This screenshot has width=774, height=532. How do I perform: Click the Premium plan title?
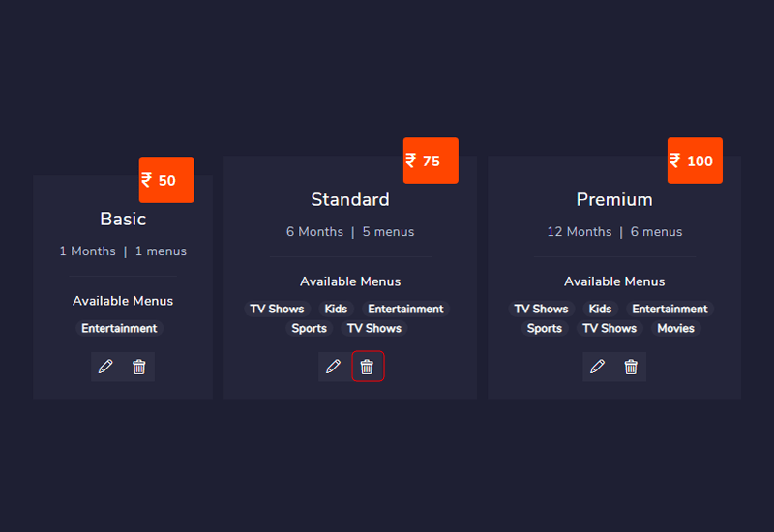614,199
